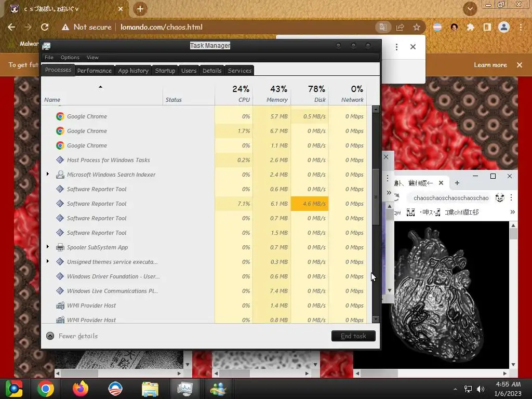Image resolution: width=532 pixels, height=399 pixels.
Task: Click the Learn more link
Action: click(x=490, y=65)
